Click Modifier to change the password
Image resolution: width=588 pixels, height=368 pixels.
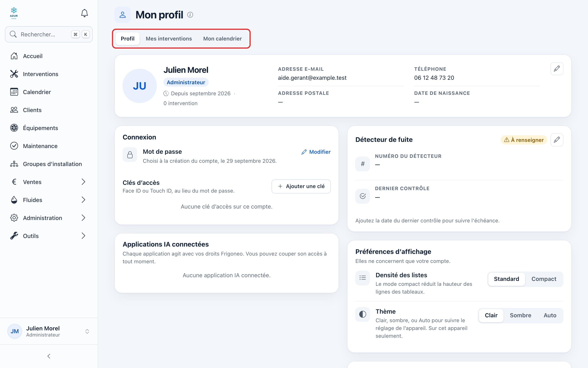coord(316,152)
